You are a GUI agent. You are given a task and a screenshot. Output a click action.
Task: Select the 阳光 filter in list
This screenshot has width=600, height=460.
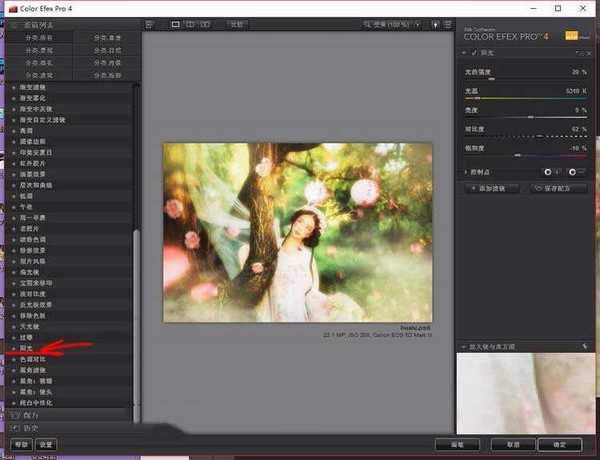tap(30, 348)
